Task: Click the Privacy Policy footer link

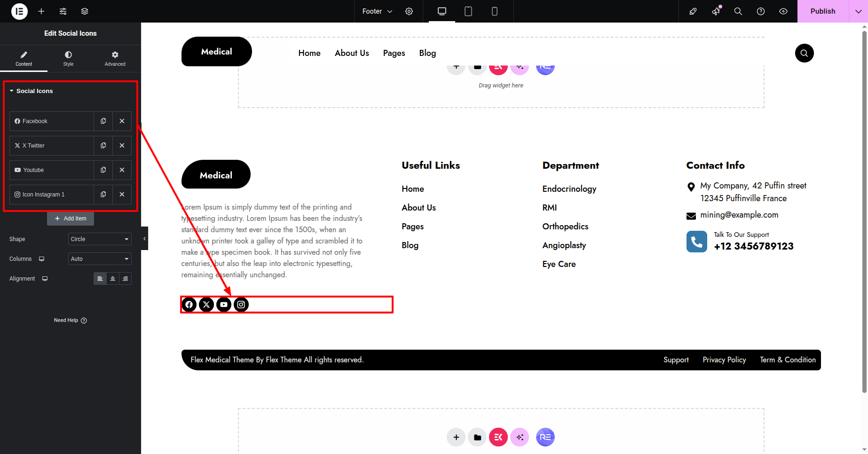Action: point(724,360)
